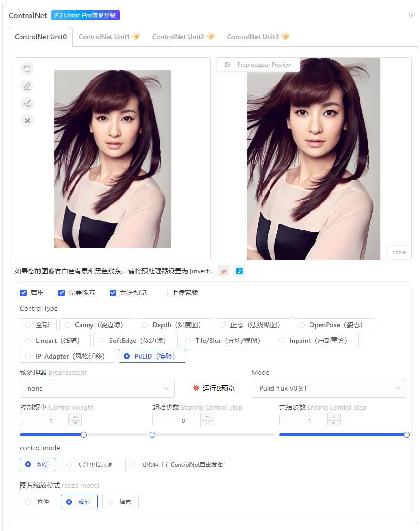The height and width of the screenshot is (531, 420).
Task: Select the eraser icon in image toolbar
Action: coord(27,86)
